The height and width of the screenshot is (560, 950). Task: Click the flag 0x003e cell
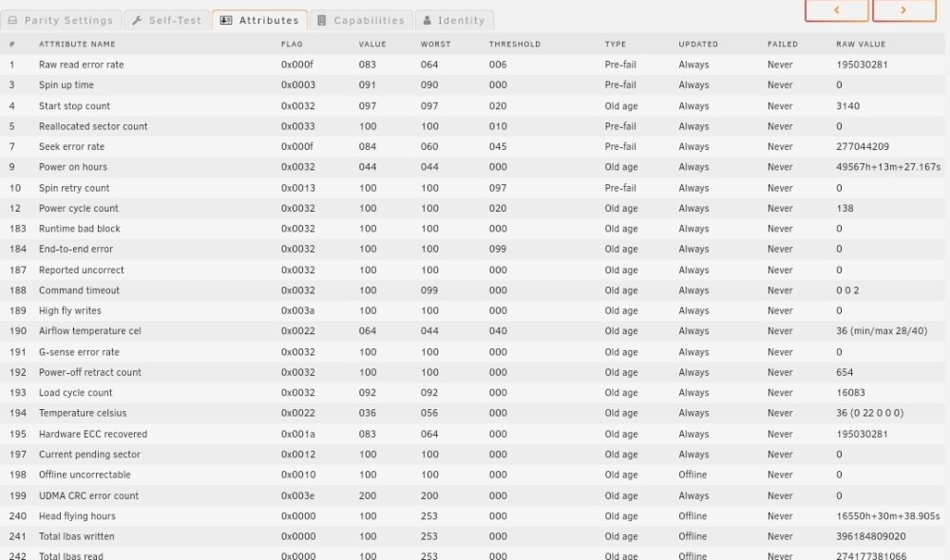(x=298, y=495)
